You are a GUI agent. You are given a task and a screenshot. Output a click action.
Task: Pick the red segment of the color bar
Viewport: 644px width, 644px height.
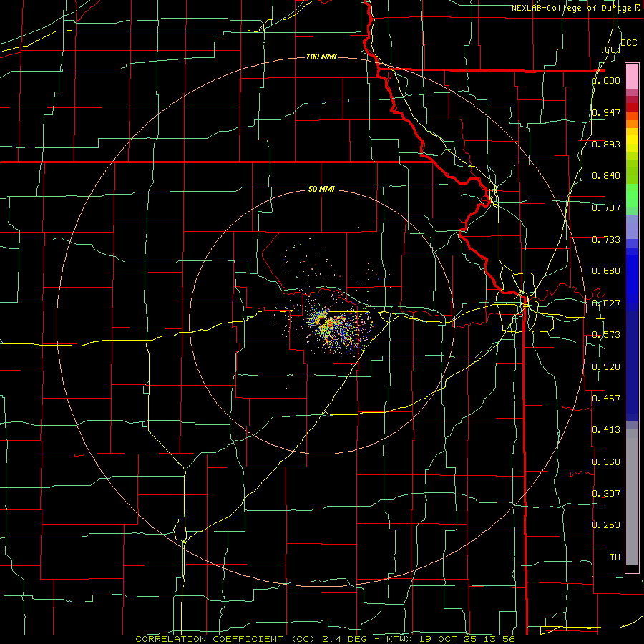point(632,107)
